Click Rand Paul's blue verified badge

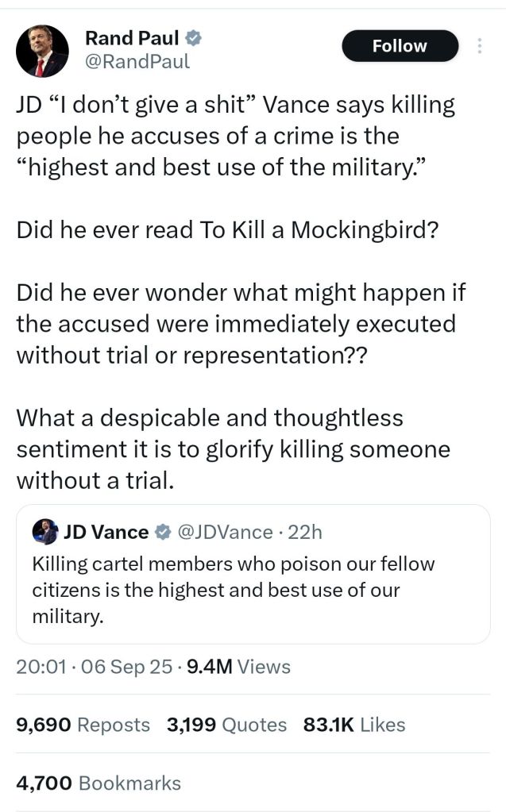click(x=191, y=37)
